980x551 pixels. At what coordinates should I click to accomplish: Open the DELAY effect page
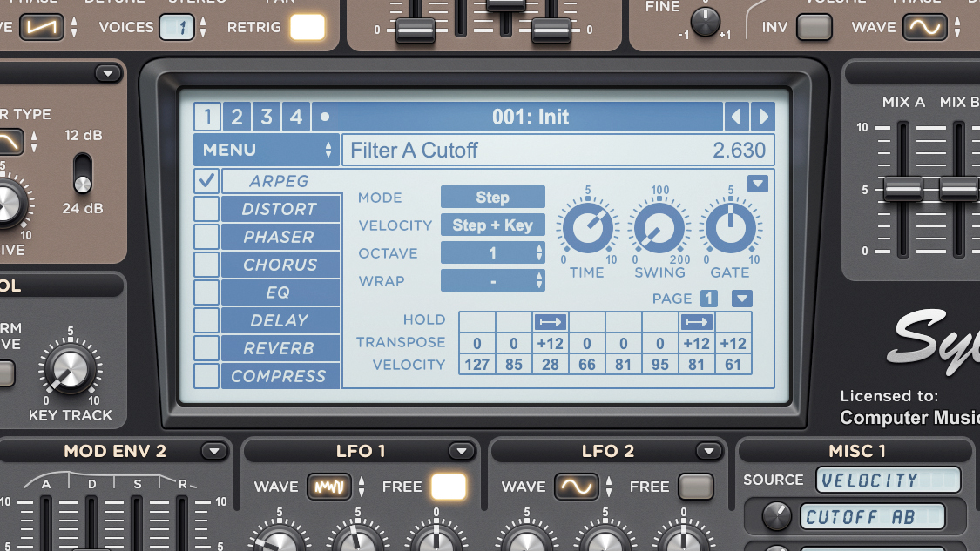pyautogui.click(x=280, y=319)
